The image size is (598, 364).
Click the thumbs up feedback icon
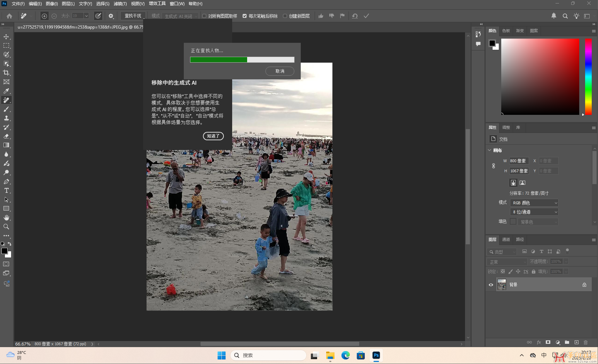321,16
